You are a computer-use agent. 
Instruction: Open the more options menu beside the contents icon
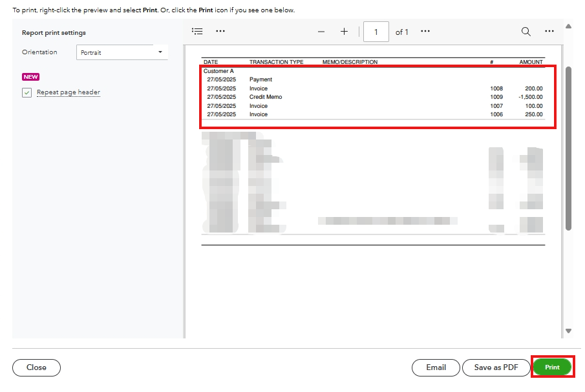pos(220,31)
